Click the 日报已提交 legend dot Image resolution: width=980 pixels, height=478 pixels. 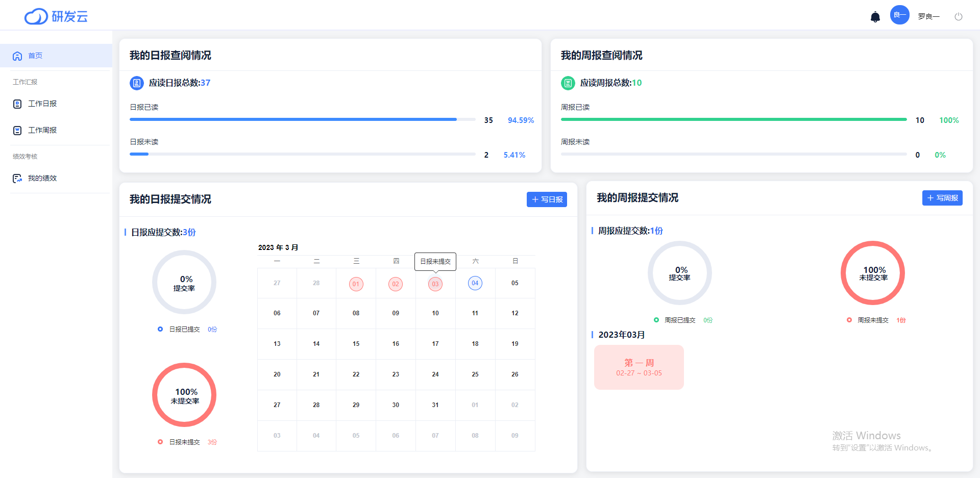pos(160,329)
